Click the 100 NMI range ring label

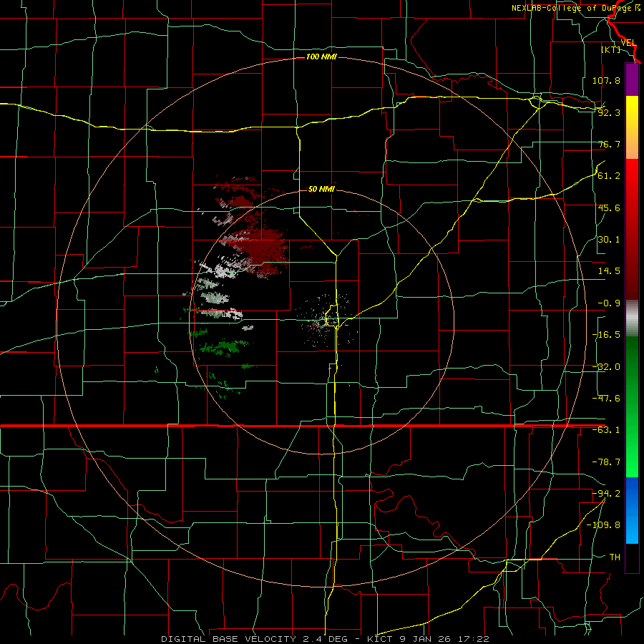pyautogui.click(x=321, y=57)
